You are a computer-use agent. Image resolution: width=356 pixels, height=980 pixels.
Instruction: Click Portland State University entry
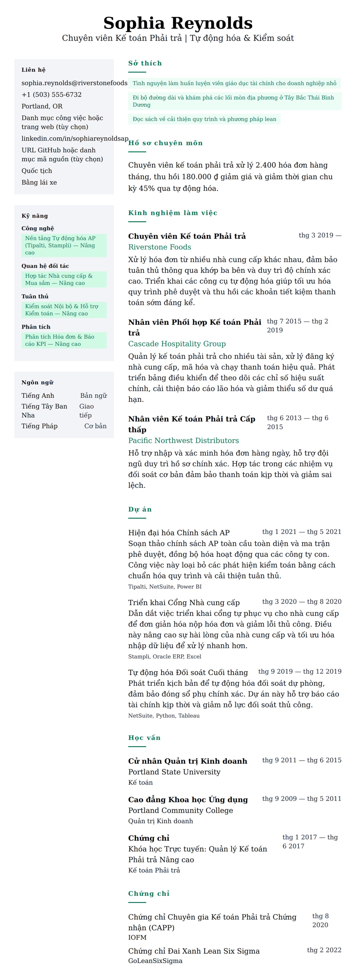[x=174, y=772]
